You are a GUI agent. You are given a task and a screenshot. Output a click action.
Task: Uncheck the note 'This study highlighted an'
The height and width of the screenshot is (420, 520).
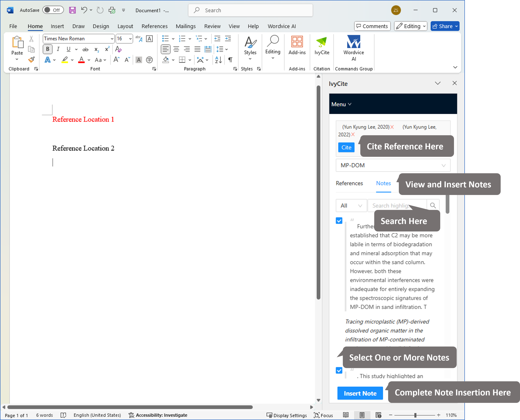pyautogui.click(x=339, y=370)
